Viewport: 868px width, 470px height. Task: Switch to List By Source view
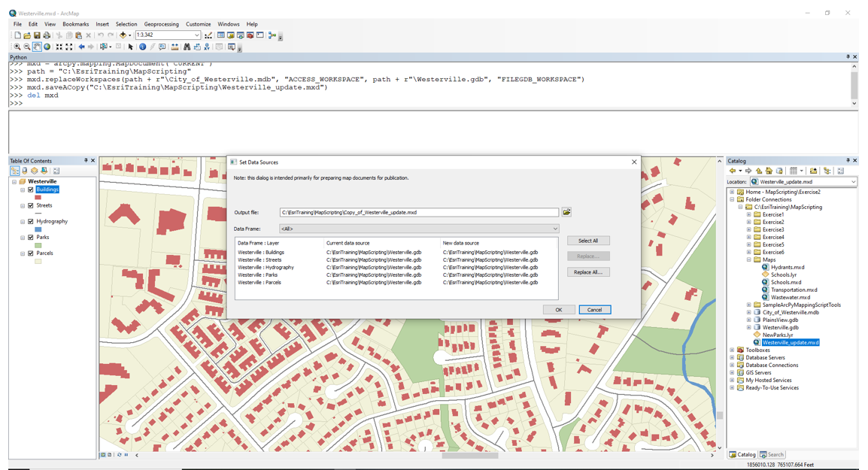[x=25, y=171]
